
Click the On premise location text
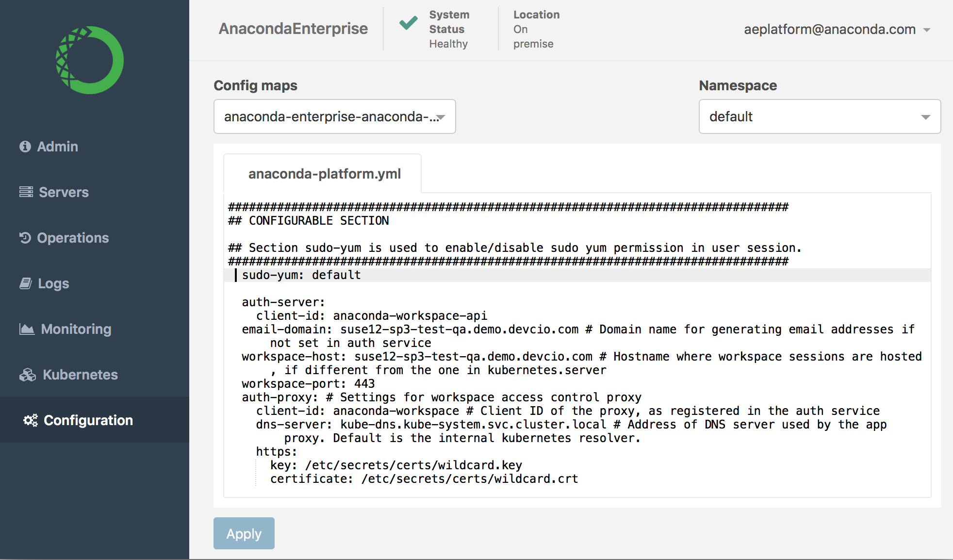tap(533, 36)
